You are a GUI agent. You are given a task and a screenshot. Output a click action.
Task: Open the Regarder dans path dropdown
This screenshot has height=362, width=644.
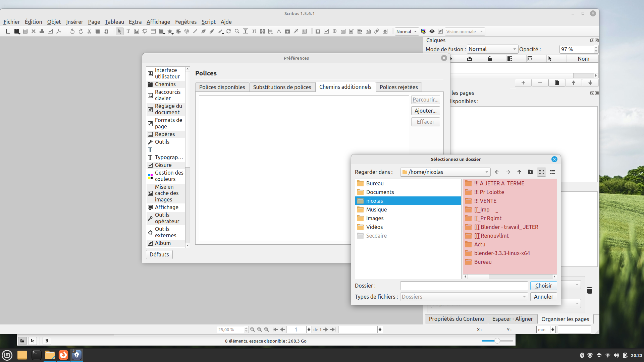pyautogui.click(x=445, y=172)
